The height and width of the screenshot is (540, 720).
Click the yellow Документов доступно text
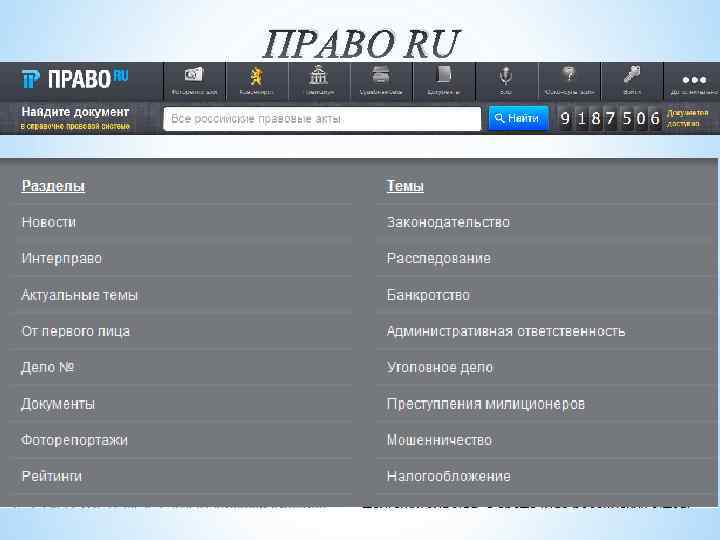tap(687, 118)
